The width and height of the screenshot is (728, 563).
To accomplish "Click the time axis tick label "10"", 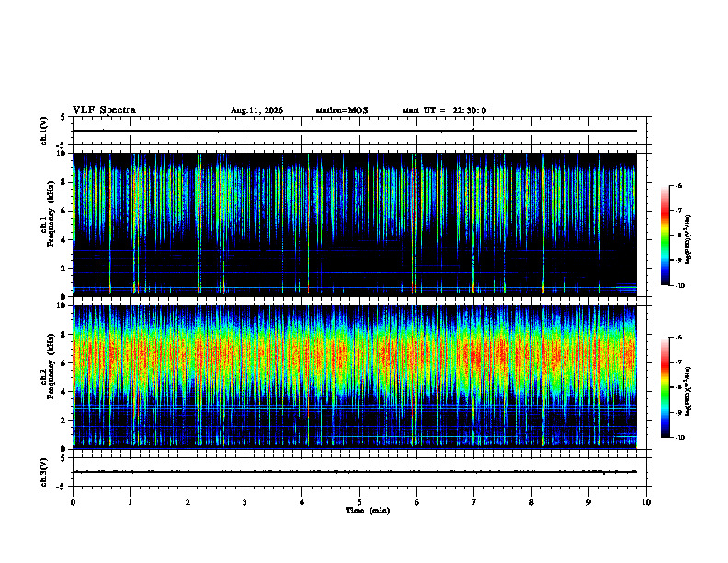I will click(646, 502).
